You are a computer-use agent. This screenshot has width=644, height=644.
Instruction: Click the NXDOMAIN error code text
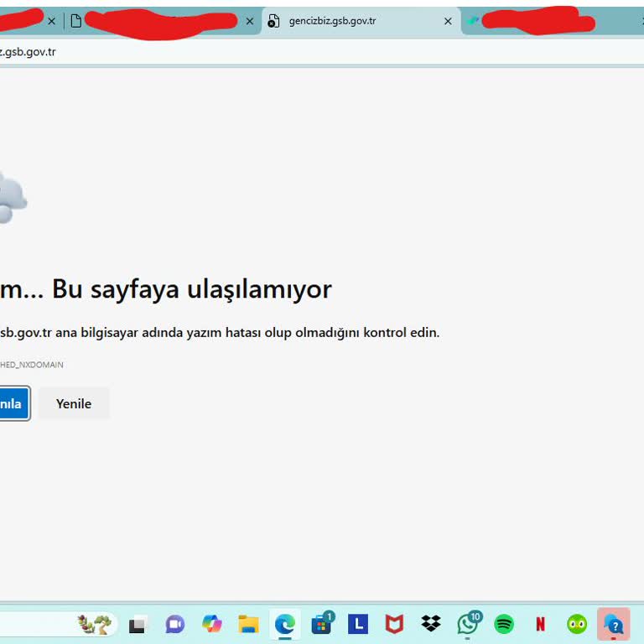tap(32, 365)
